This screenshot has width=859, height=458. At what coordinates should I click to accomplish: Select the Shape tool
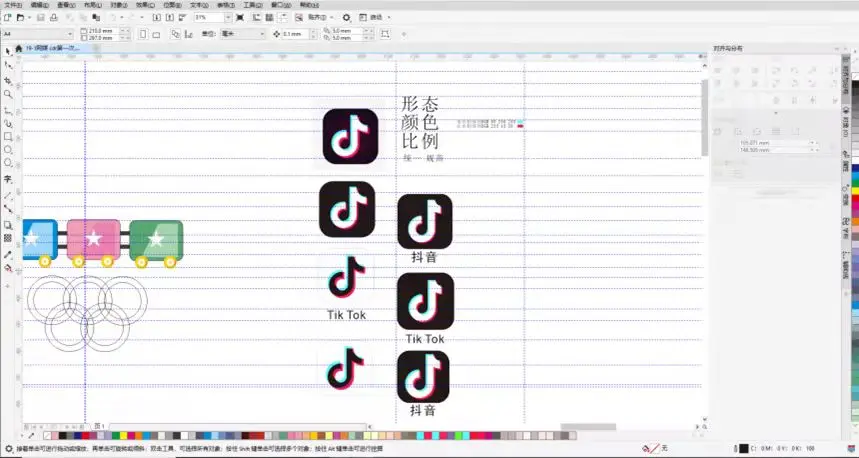tap(8, 65)
